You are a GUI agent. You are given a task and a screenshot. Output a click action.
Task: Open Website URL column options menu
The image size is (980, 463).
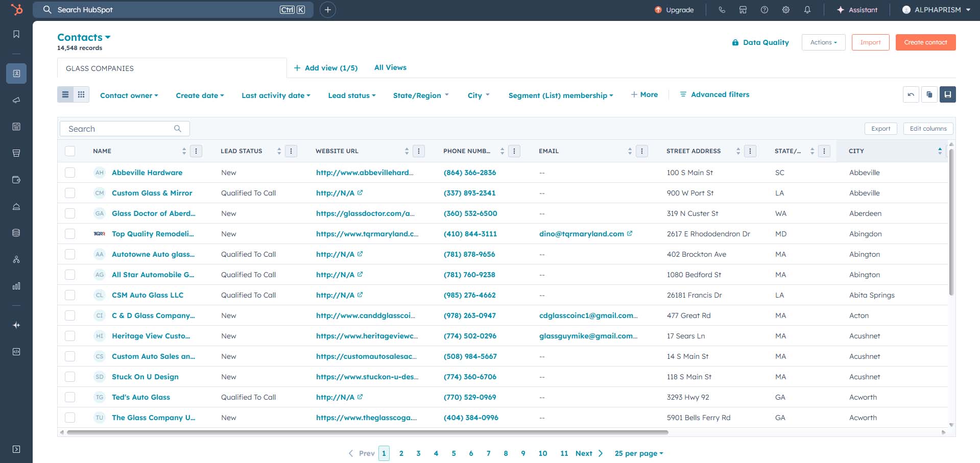click(x=419, y=151)
